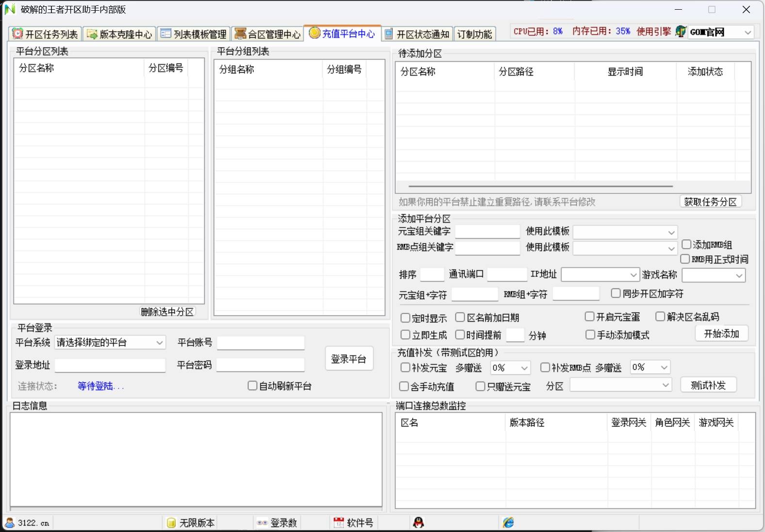765x532 pixels.
Task: Toggle the 补发元宝 checkbox
Action: pyautogui.click(x=405, y=367)
